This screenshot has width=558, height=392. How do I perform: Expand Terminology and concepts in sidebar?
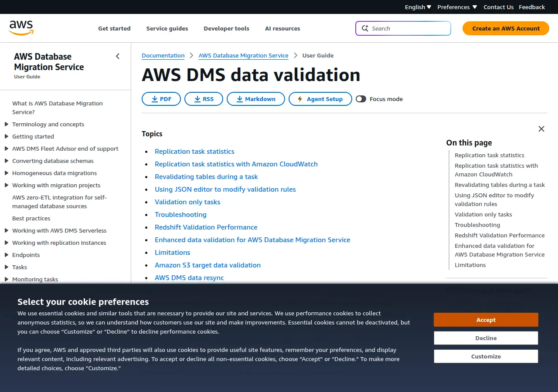[x=7, y=124]
